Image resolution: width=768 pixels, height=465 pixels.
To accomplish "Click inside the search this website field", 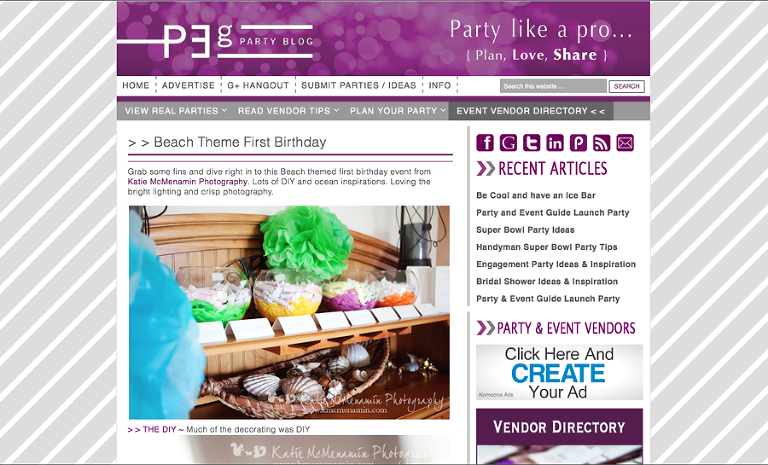I will click(x=553, y=86).
